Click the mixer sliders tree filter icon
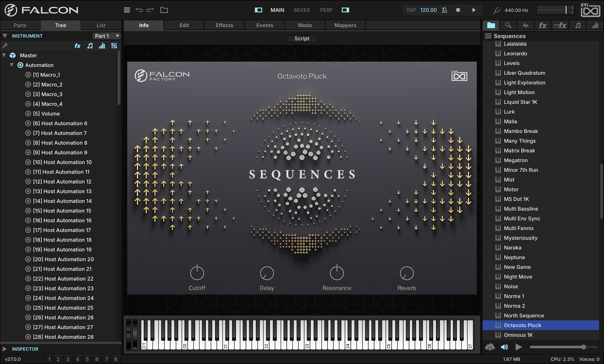The image size is (604, 364). (x=114, y=46)
